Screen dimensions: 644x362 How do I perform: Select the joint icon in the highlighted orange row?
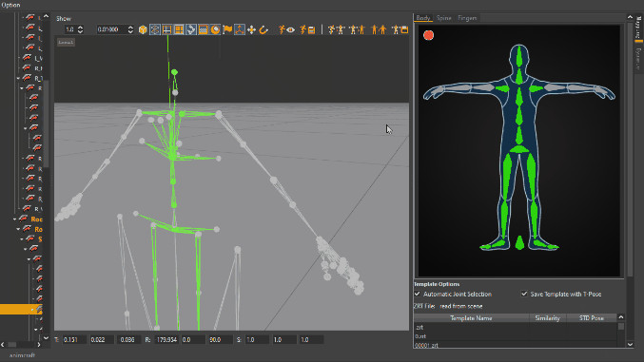click(39, 309)
